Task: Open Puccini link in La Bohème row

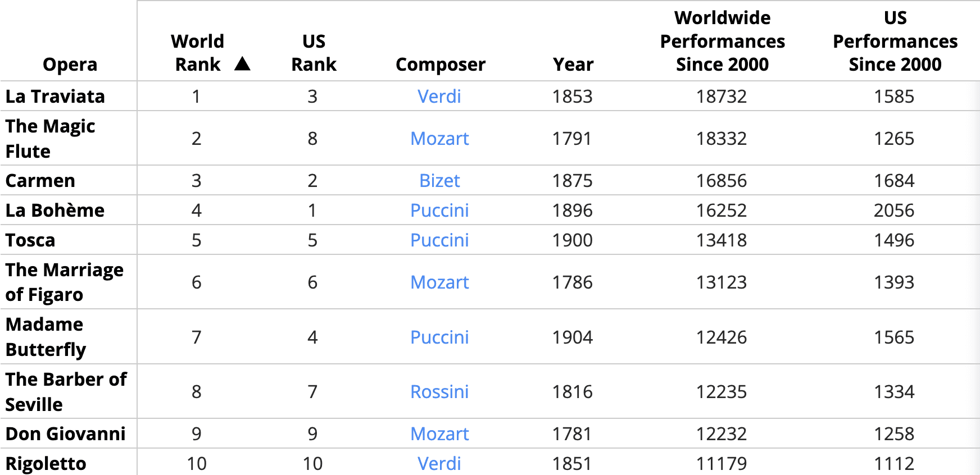Action: (x=439, y=211)
